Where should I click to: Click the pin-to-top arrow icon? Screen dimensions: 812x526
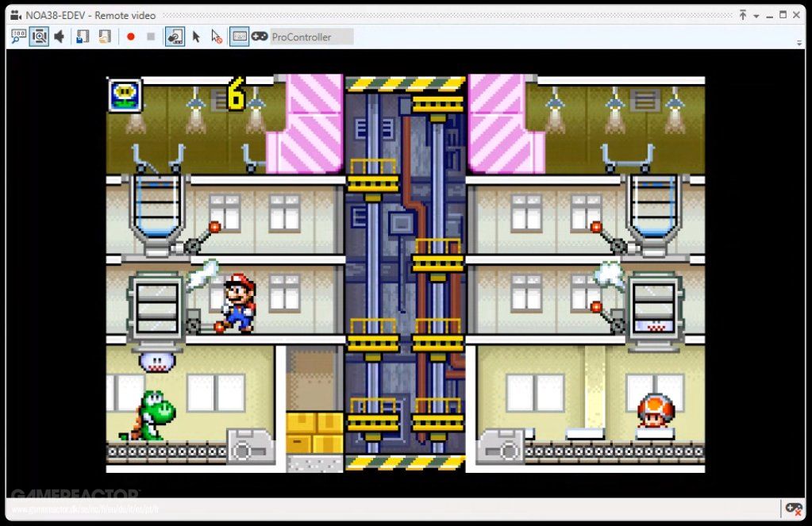click(x=743, y=14)
